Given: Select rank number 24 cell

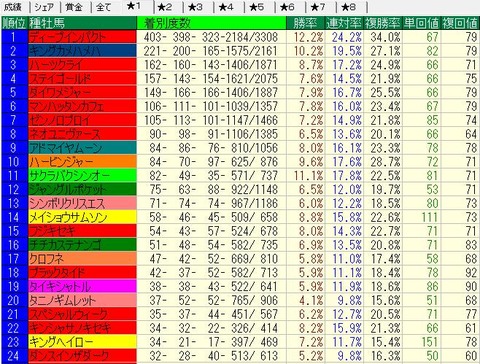Looking at the screenshot, I should coord(14,355).
